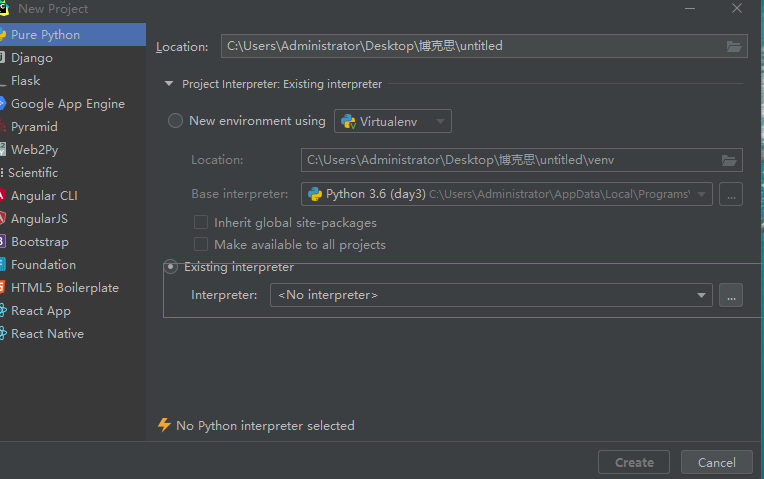Click the Virtualenv icon in the environment selector
Screen dimensions: 764x479
coord(349,121)
